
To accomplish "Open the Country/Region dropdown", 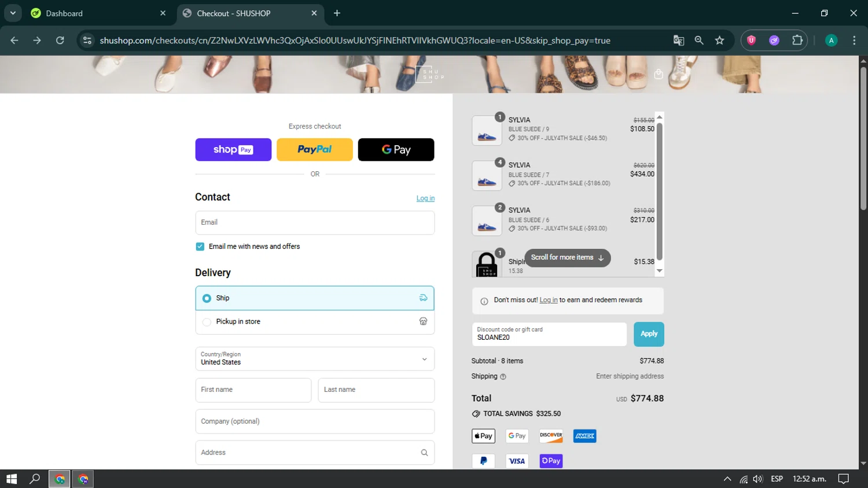I will 315,359.
